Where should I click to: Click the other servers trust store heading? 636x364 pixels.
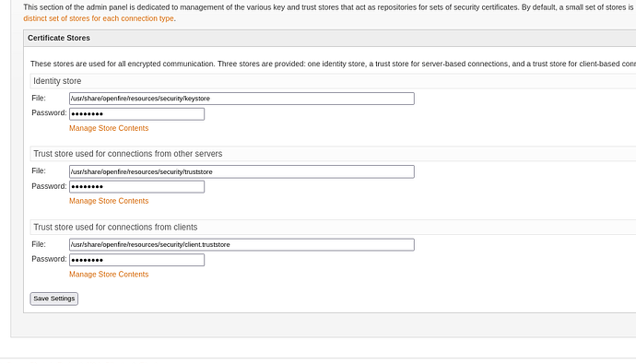point(128,154)
